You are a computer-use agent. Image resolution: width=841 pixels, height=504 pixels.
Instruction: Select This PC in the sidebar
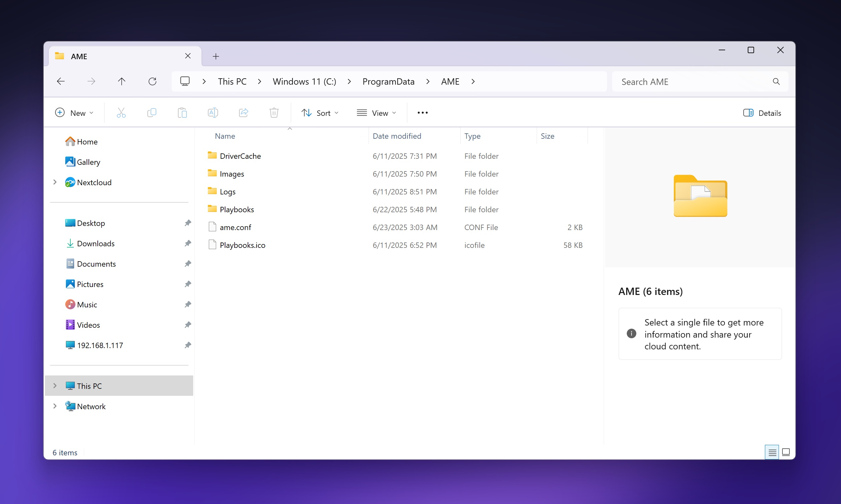pyautogui.click(x=119, y=386)
